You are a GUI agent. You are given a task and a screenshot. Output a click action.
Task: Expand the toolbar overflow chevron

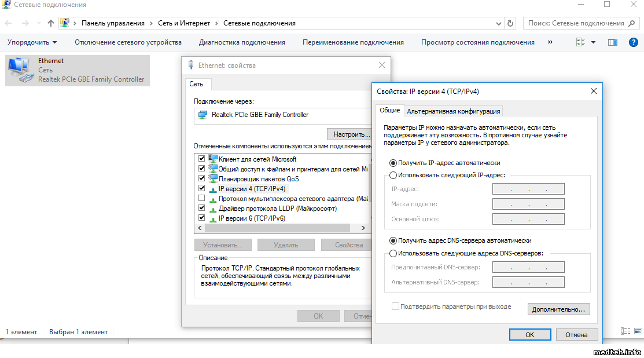tap(550, 42)
